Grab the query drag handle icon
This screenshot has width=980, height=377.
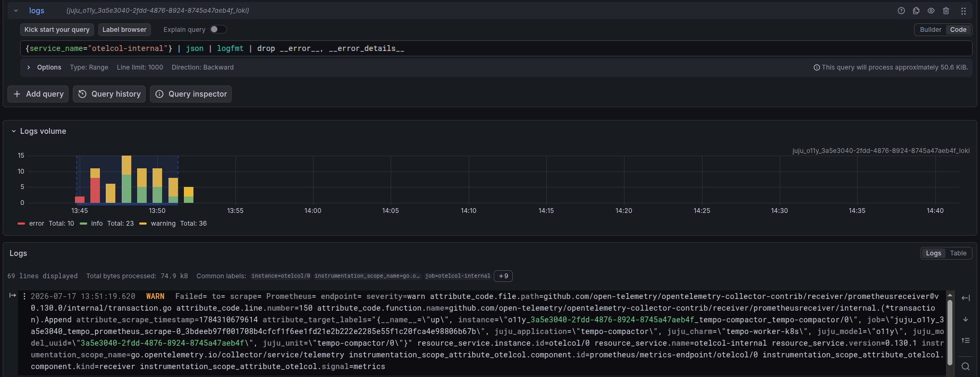coord(964,11)
